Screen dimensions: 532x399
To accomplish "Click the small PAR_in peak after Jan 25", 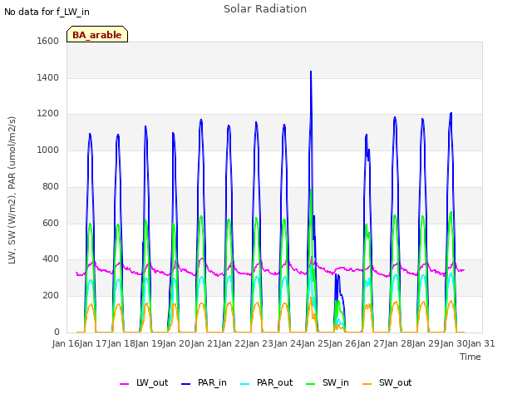I will (338, 277).
